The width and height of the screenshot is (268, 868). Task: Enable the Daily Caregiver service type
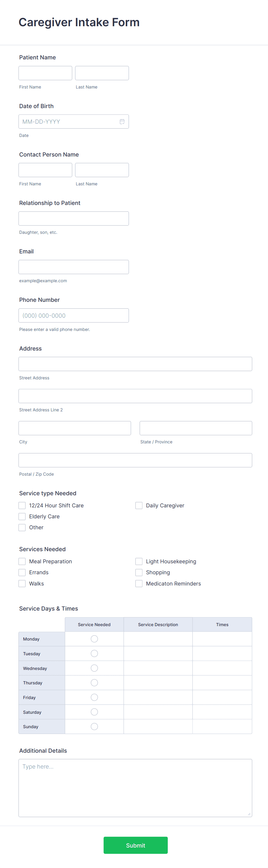tap(139, 505)
